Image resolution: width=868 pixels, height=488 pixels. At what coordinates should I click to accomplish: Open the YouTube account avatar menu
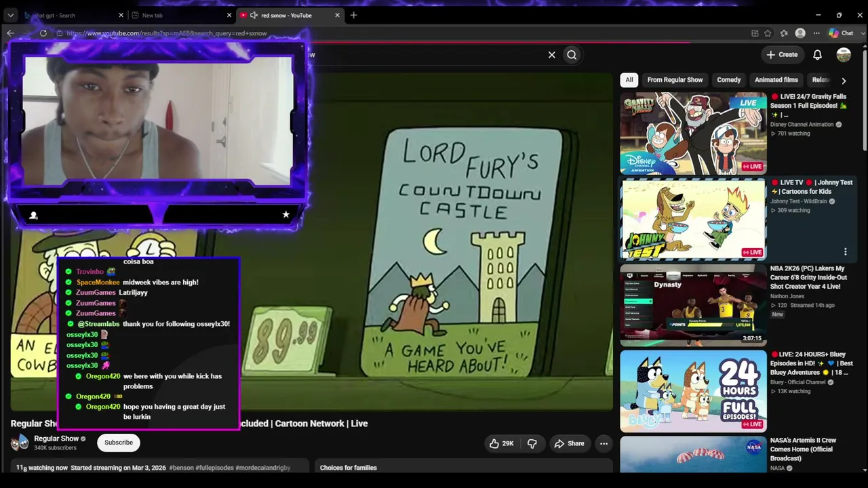(x=844, y=55)
